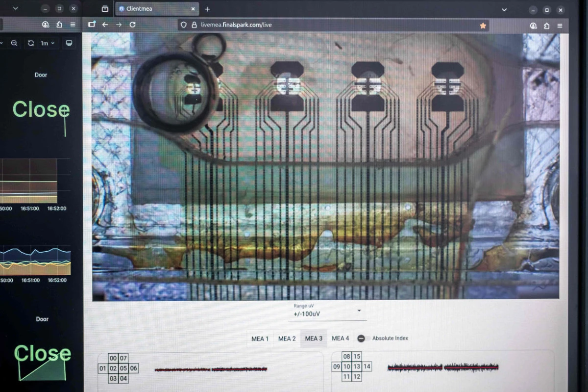
Task: Select electrode cell 12
Action: [357, 377]
